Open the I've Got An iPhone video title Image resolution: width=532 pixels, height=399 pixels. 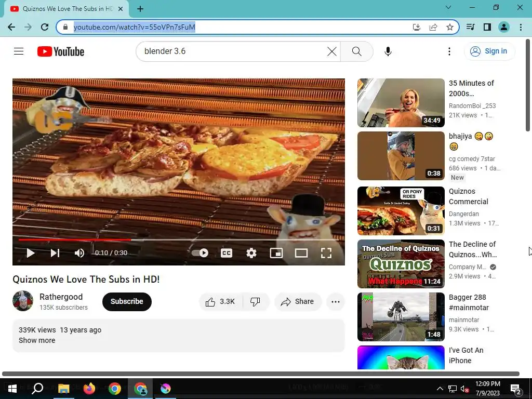[466, 355]
